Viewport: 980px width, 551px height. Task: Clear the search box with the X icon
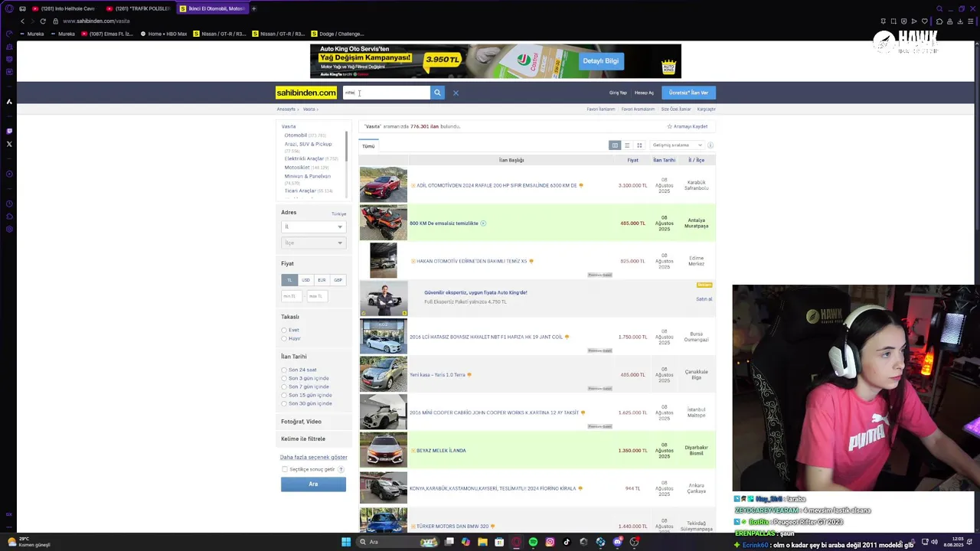click(x=456, y=93)
